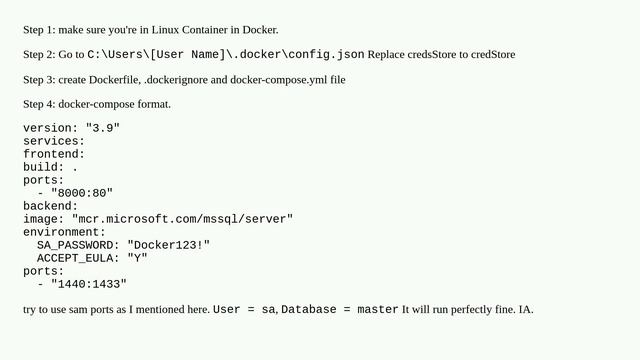Click the second 'ports:' code line
Image resolution: width=640 pixels, height=360 pixels.
[44, 271]
